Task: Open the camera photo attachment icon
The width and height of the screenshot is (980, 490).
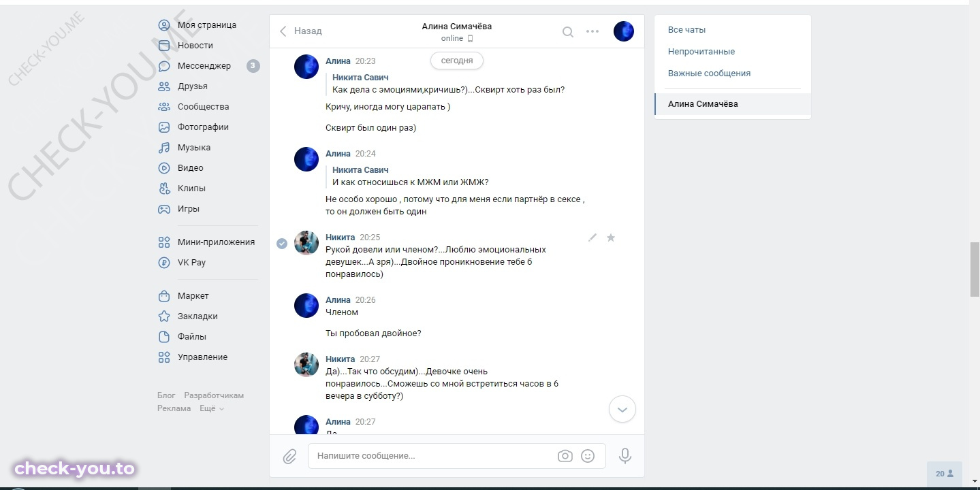Action: (x=565, y=456)
